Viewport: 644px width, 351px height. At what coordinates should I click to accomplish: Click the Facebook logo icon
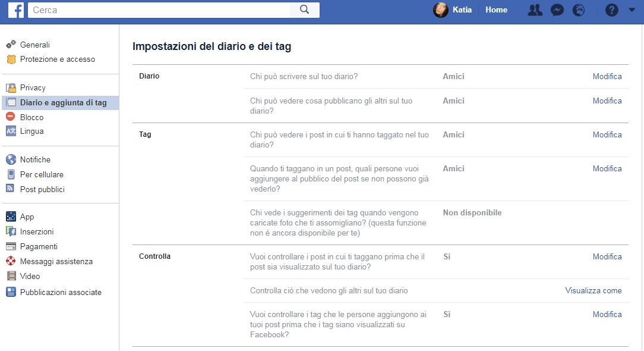15,10
